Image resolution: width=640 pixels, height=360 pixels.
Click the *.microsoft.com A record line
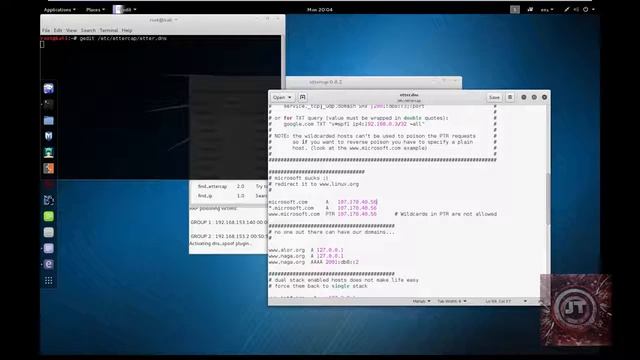tap(322, 208)
